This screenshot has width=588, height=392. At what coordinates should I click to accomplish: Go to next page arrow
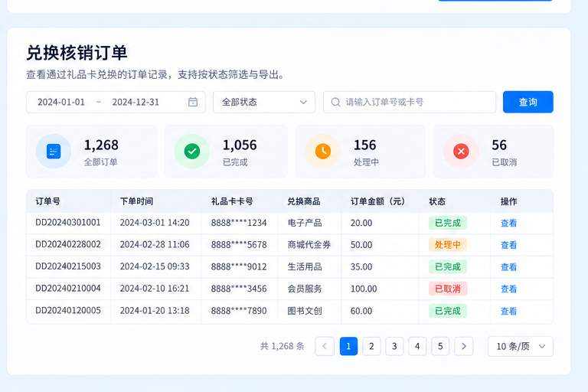point(463,346)
